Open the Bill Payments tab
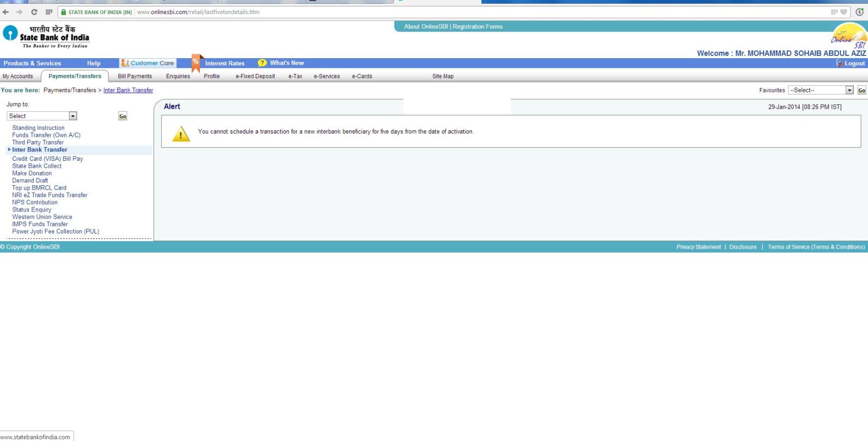This screenshot has height=441, width=868. pos(135,77)
